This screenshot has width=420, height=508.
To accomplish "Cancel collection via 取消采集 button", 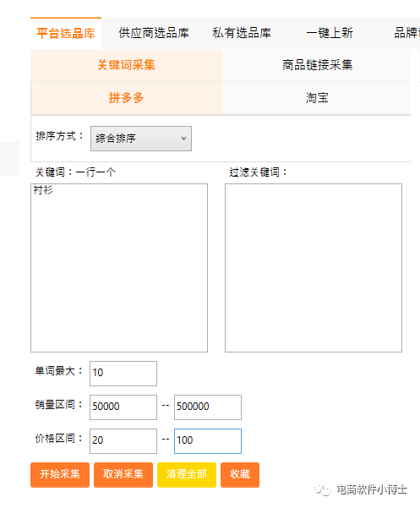I will tap(123, 475).
